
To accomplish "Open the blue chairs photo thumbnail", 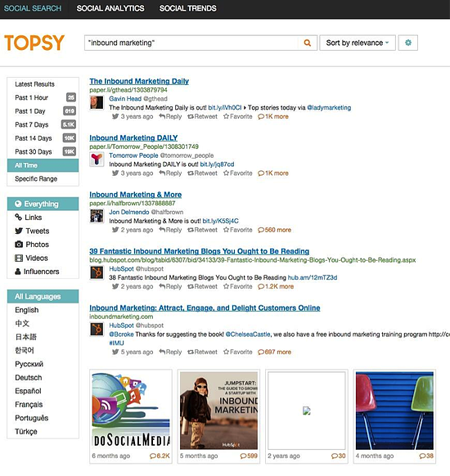I will [394, 411].
